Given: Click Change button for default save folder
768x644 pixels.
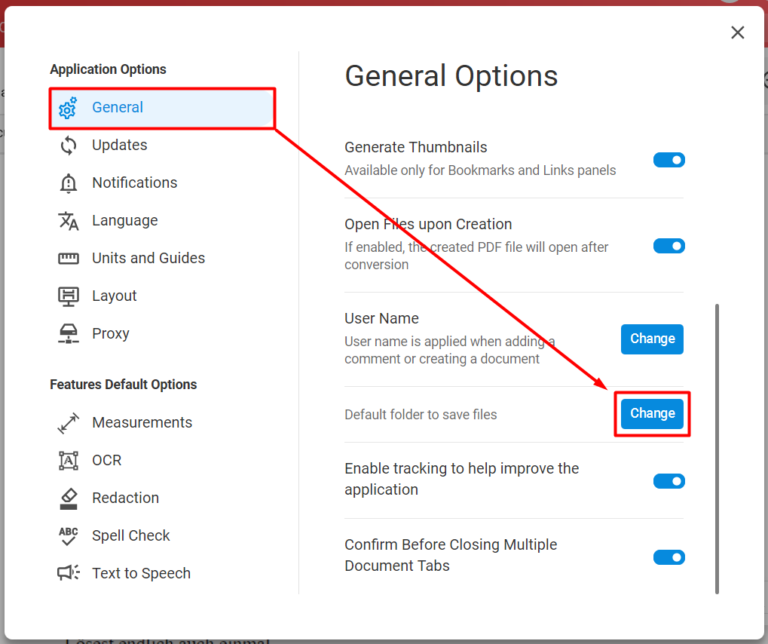Looking at the screenshot, I should 652,414.
